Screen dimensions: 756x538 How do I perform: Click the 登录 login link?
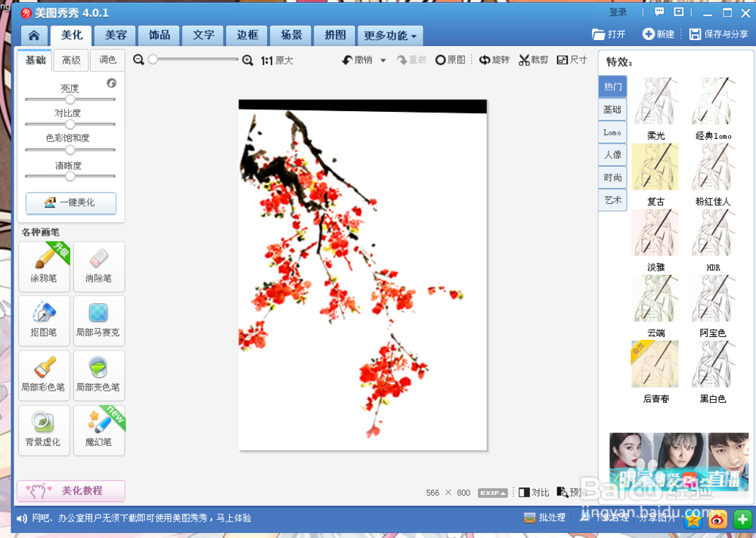tap(618, 12)
